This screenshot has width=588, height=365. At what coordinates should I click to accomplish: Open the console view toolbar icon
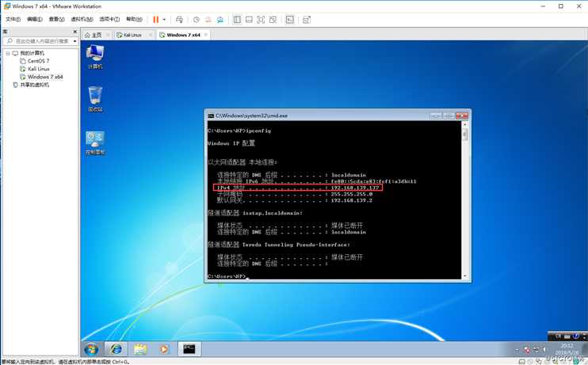coord(290,20)
